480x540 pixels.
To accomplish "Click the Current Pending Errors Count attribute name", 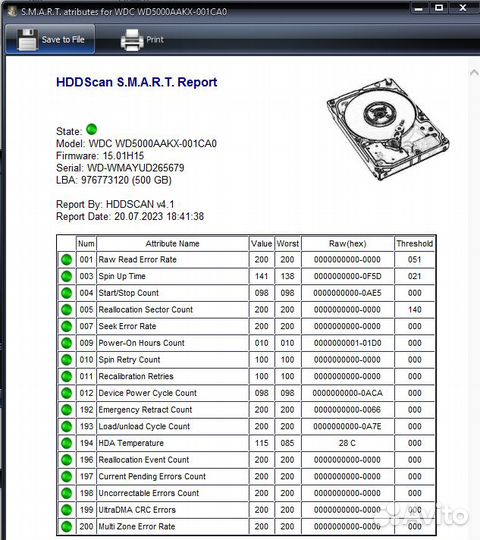I will coord(152,477).
